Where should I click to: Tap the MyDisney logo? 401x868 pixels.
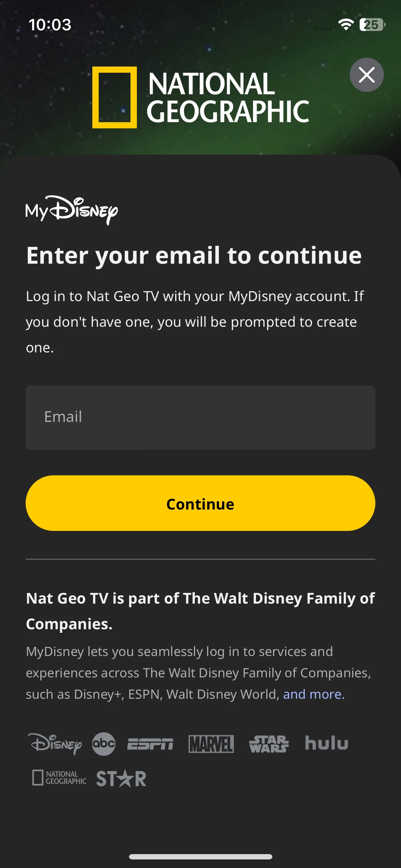pyautogui.click(x=71, y=210)
